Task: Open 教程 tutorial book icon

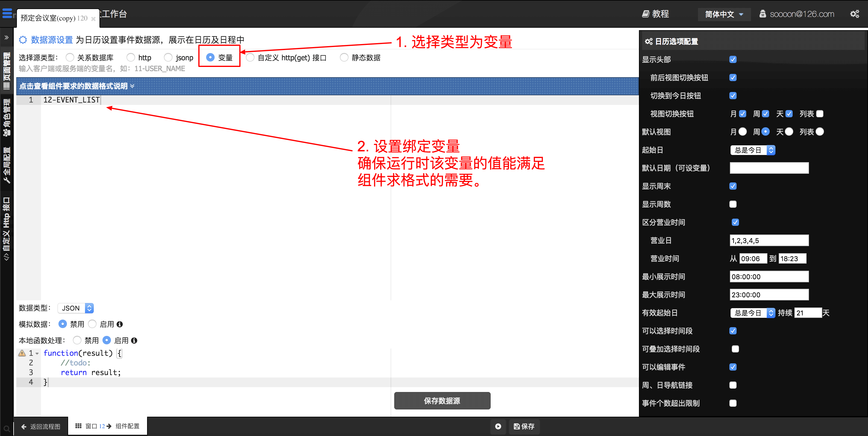Action: coord(645,14)
